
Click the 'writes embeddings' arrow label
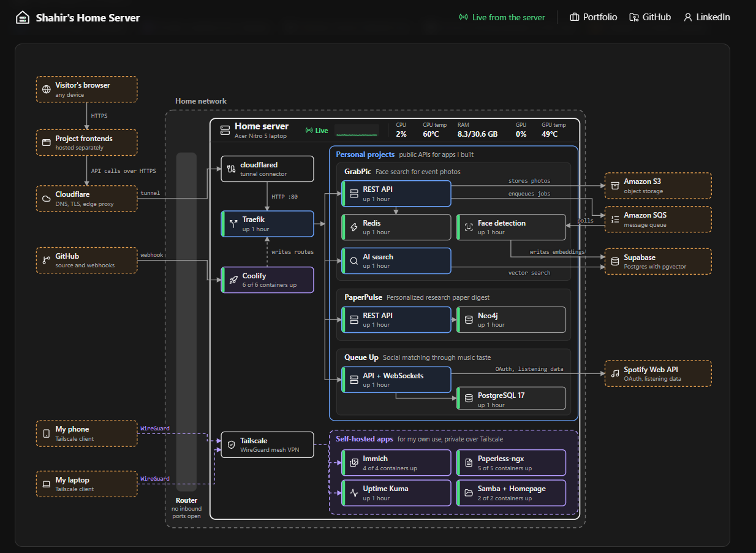(557, 252)
